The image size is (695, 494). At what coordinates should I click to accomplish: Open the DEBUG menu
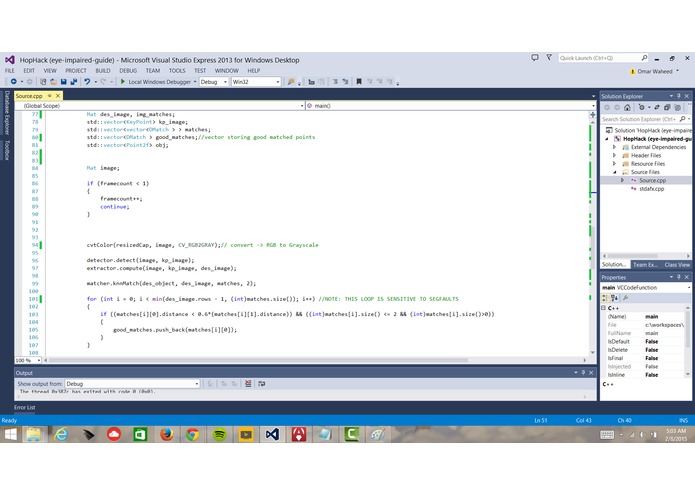click(128, 70)
